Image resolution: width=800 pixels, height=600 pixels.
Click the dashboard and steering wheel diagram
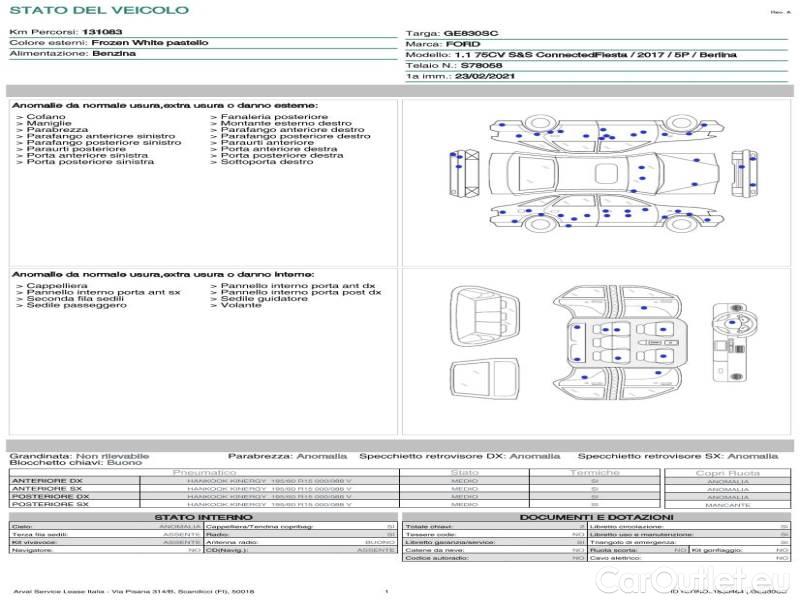click(x=734, y=342)
